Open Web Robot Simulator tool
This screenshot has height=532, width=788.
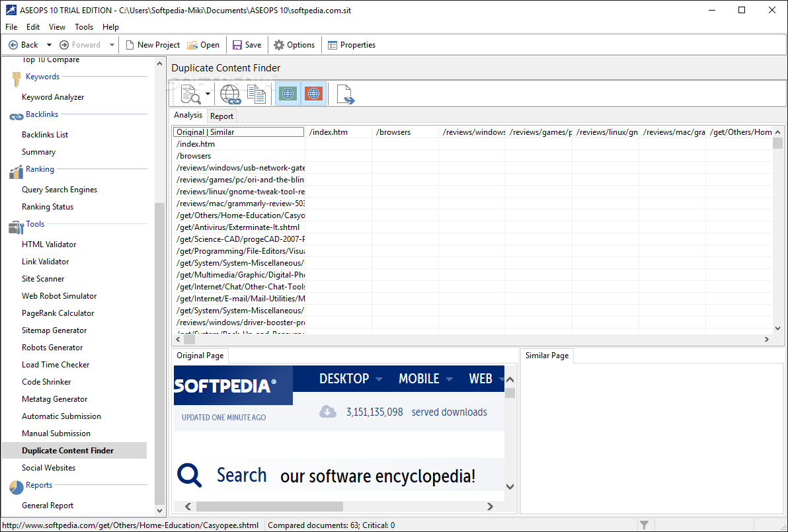pyautogui.click(x=59, y=296)
